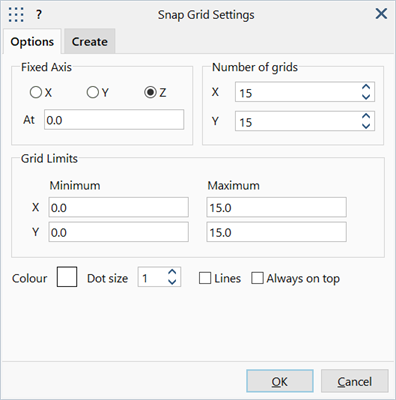Click the Maximum X grid limit field
Screen dimensions: 396x400
[276, 207]
